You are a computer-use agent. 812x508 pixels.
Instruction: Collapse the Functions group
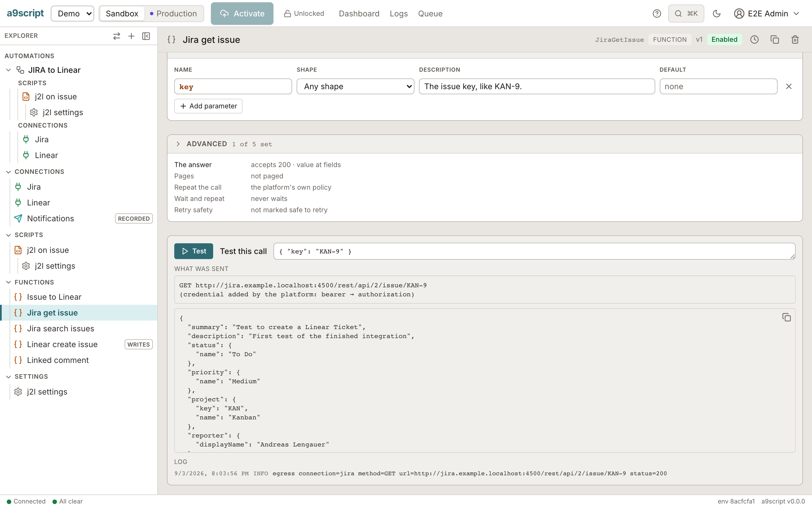coord(9,282)
